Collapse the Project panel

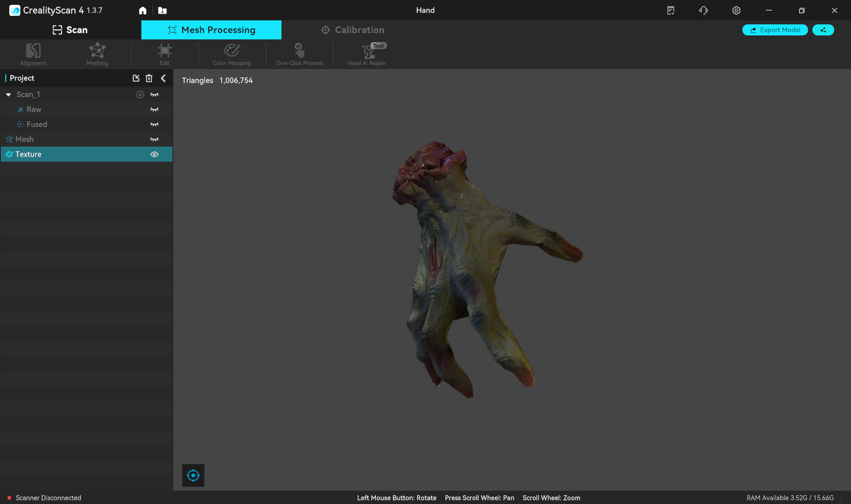coord(164,78)
